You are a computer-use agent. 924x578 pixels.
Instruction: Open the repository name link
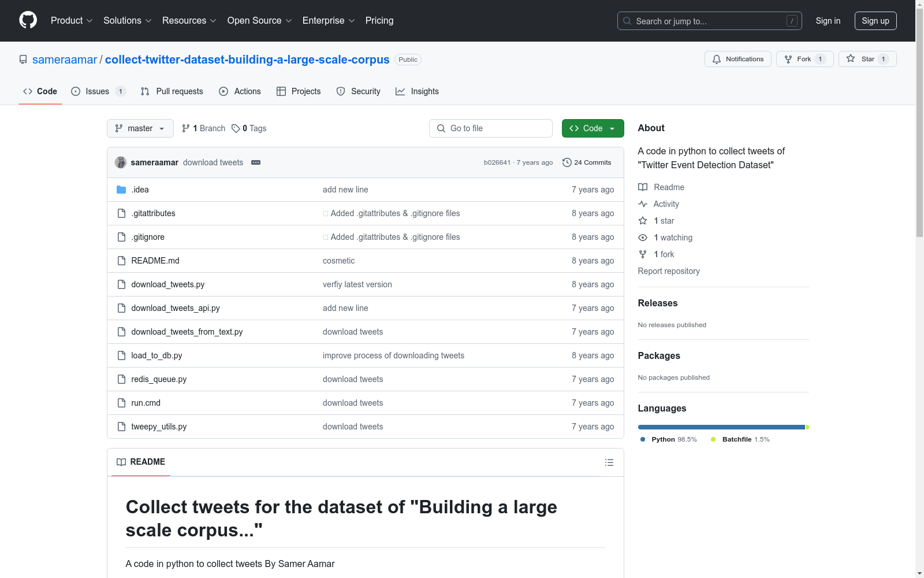[247, 60]
